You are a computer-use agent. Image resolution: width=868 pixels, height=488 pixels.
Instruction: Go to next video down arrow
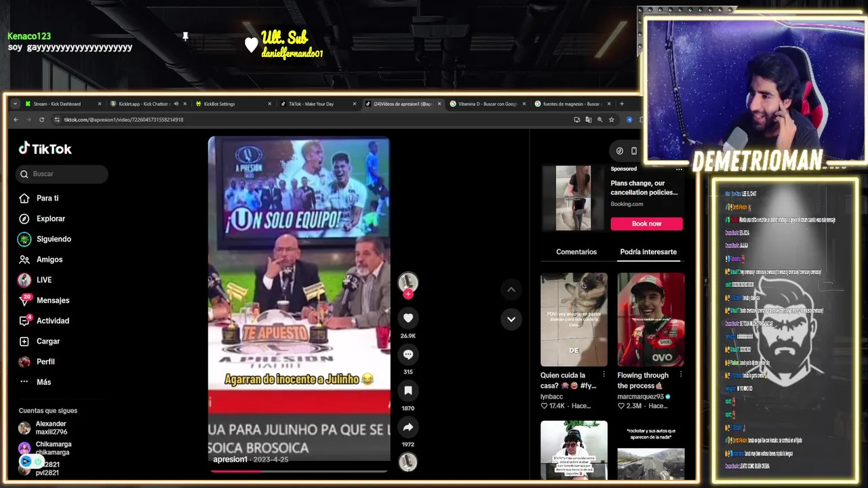point(511,319)
